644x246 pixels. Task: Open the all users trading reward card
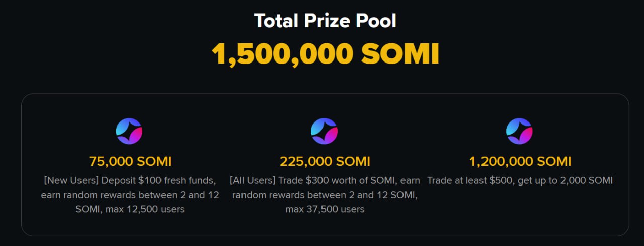[x=325, y=165]
